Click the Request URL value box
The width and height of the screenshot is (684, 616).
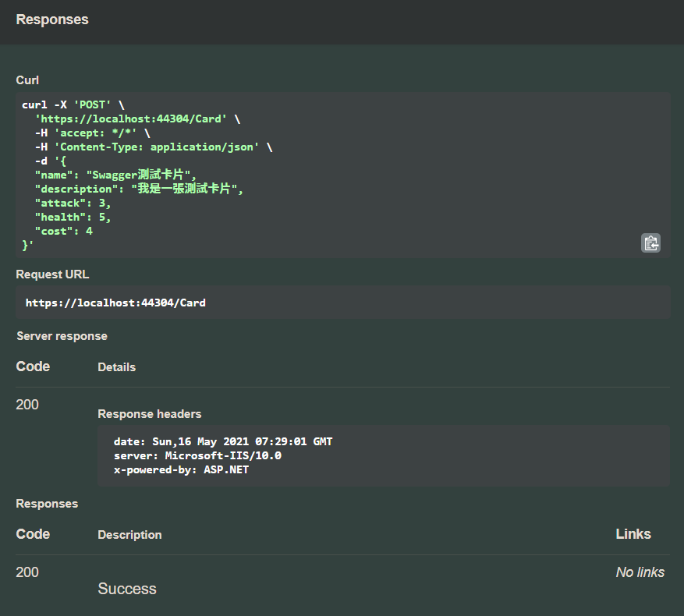343,303
